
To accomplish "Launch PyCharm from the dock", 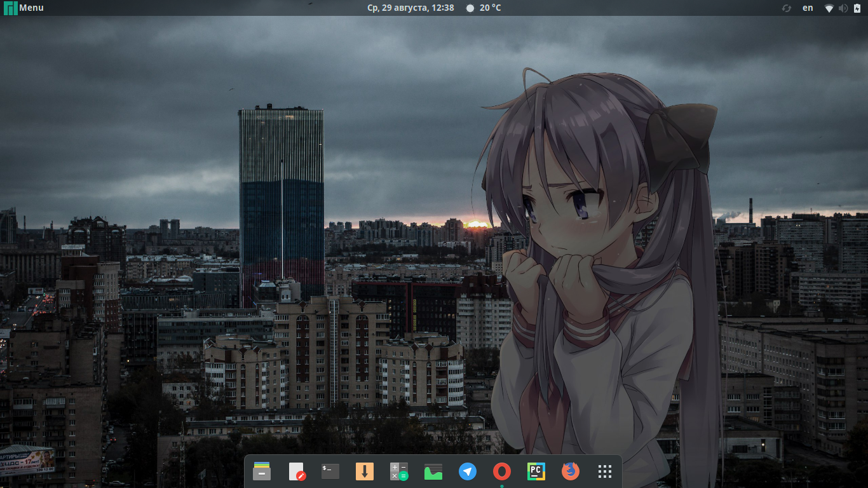I will tap(536, 471).
